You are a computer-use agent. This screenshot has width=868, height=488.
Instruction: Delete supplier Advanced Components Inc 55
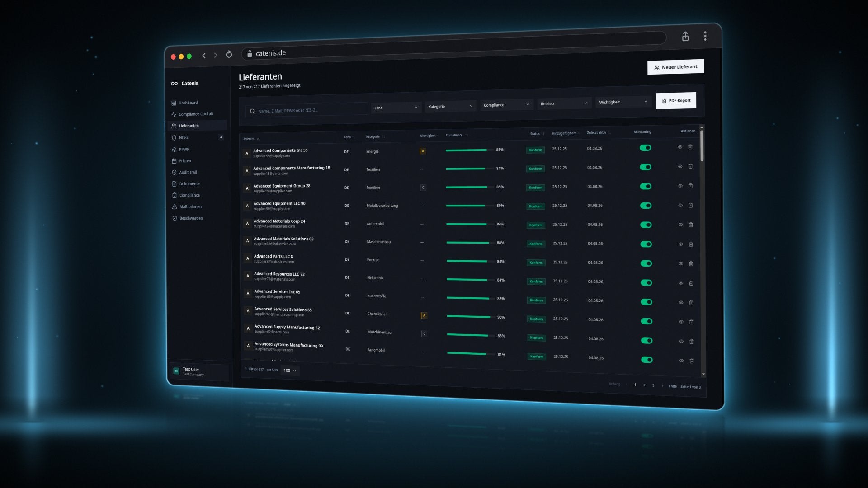point(690,147)
